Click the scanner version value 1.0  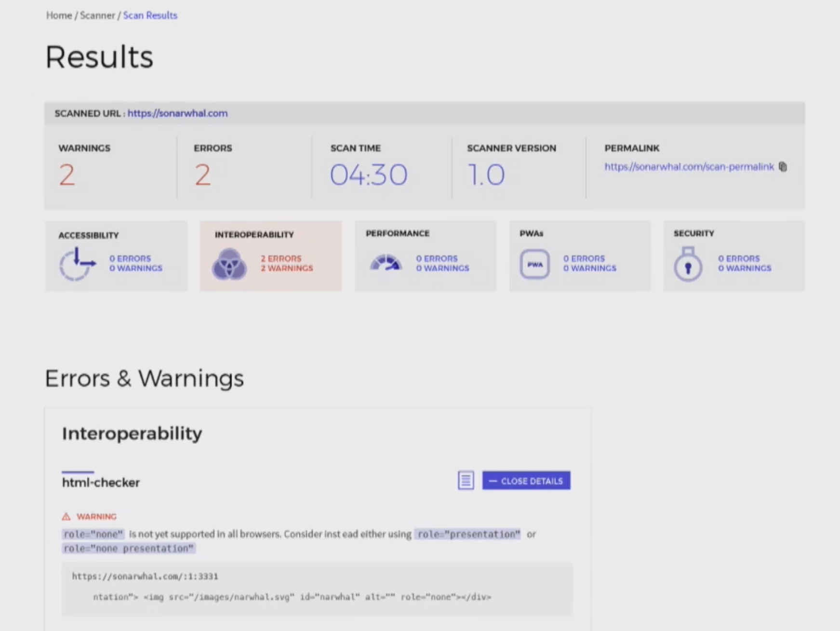pyautogui.click(x=486, y=175)
